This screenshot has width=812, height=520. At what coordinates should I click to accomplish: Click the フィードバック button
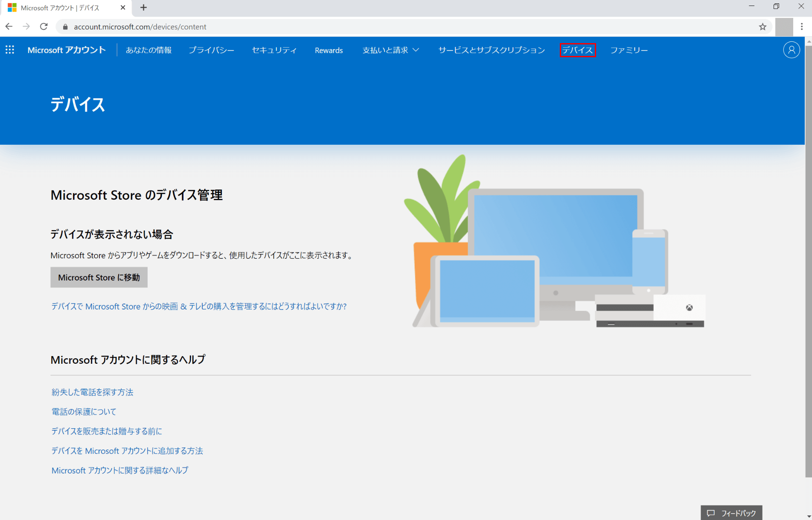(731, 513)
